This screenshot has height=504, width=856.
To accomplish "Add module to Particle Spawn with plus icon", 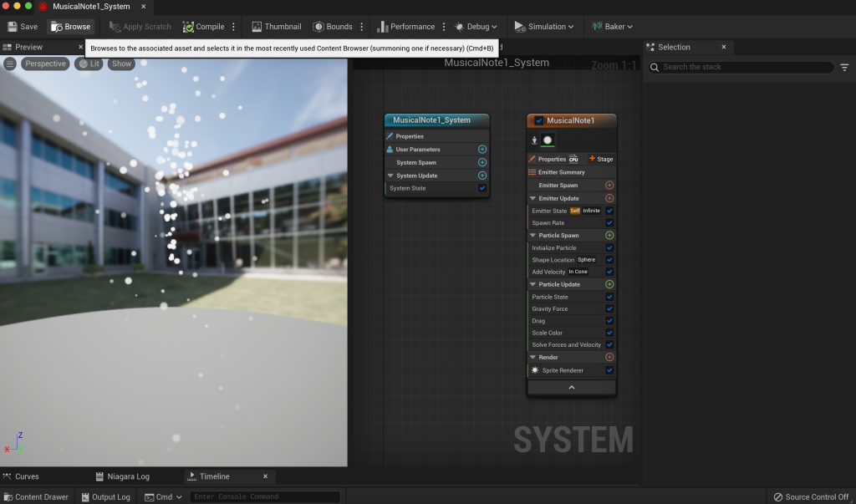I will pyautogui.click(x=609, y=236).
